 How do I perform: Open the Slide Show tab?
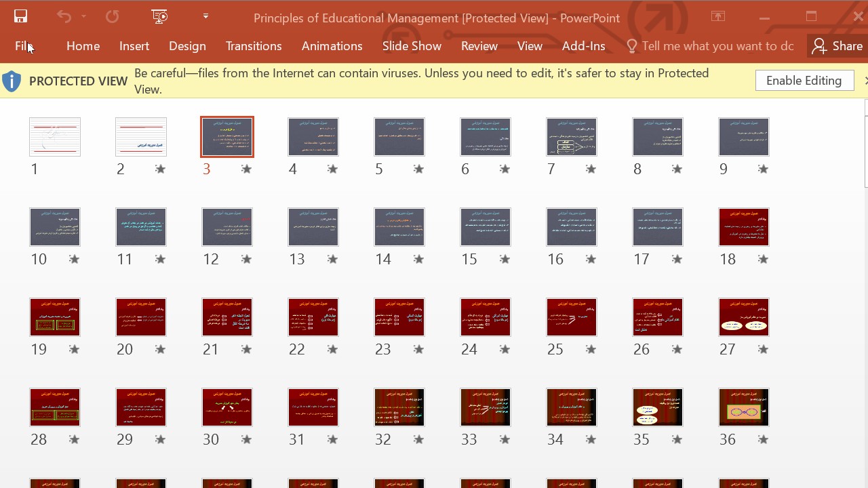point(412,46)
